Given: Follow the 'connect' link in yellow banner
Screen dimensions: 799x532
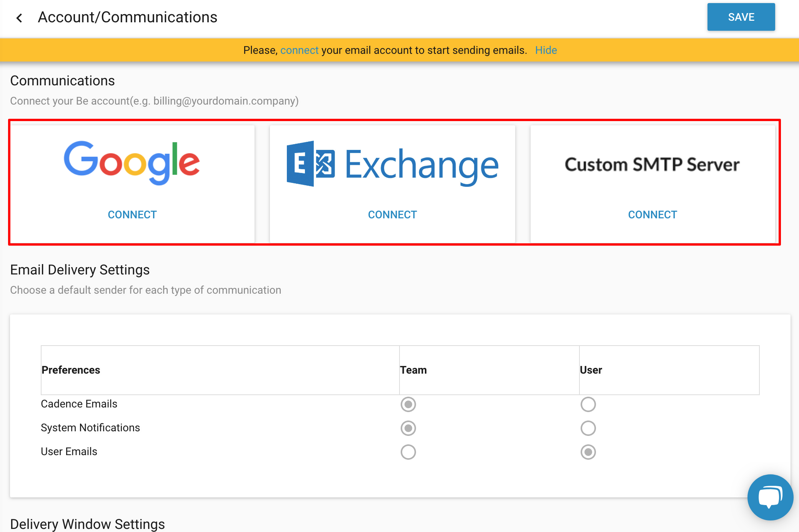Looking at the screenshot, I should click(x=299, y=50).
